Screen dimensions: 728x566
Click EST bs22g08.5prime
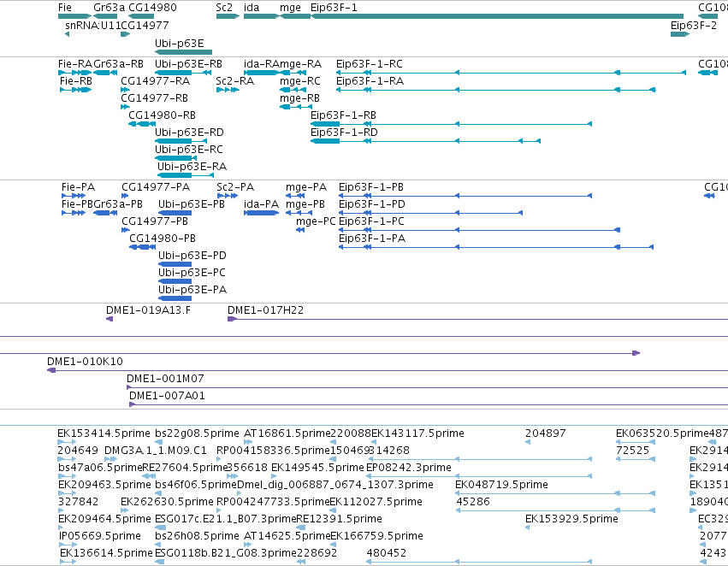point(197,433)
